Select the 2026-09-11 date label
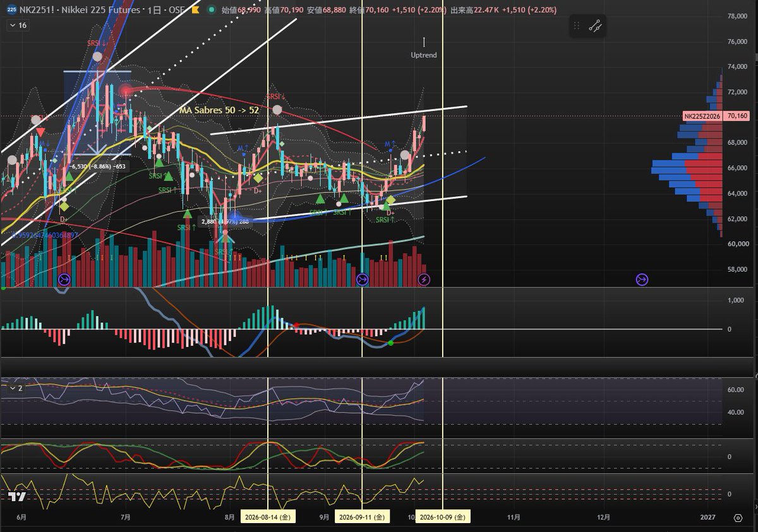The width and height of the screenshot is (758, 532). click(362, 517)
